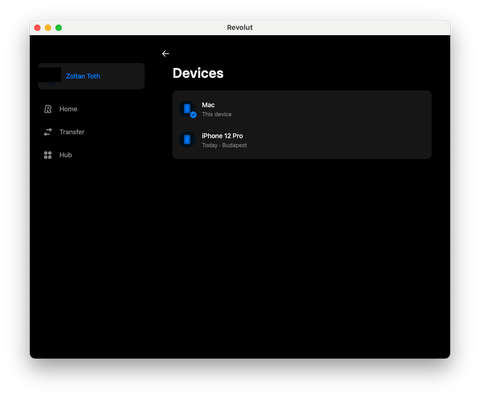This screenshot has height=398, width=480.
Task: Navigate to Hub in the sidebar
Action: tap(65, 155)
